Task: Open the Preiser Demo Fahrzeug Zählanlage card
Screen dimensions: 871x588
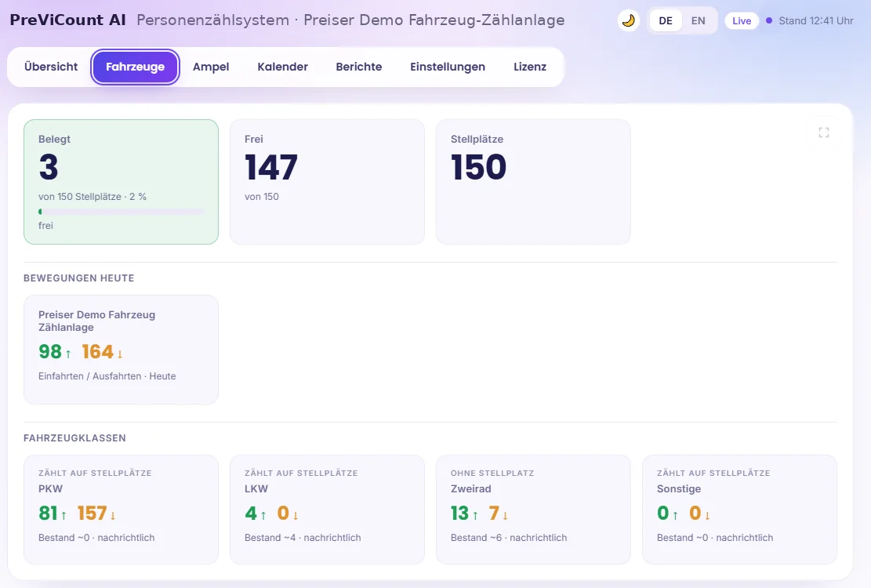Action: click(121, 349)
